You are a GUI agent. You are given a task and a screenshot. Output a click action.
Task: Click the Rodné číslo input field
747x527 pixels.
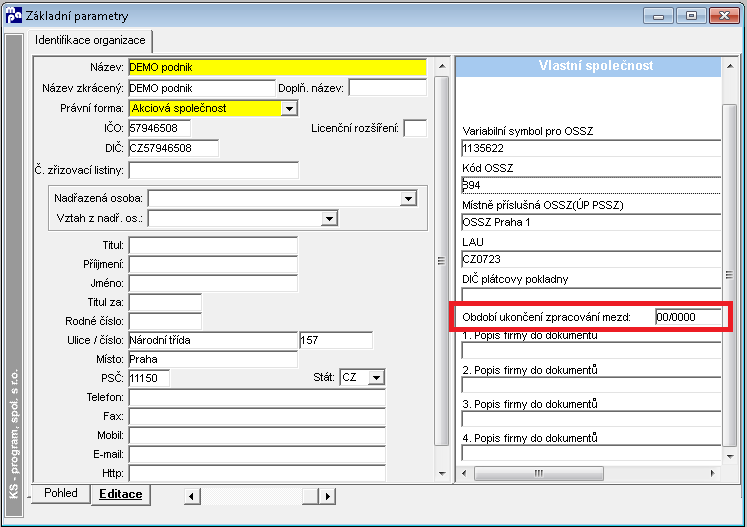pos(165,322)
